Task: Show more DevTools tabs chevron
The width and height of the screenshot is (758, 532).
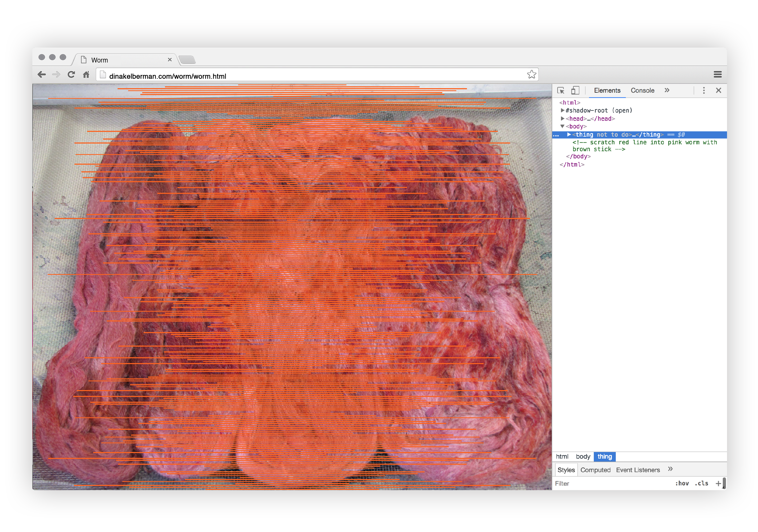Action: 667,90
